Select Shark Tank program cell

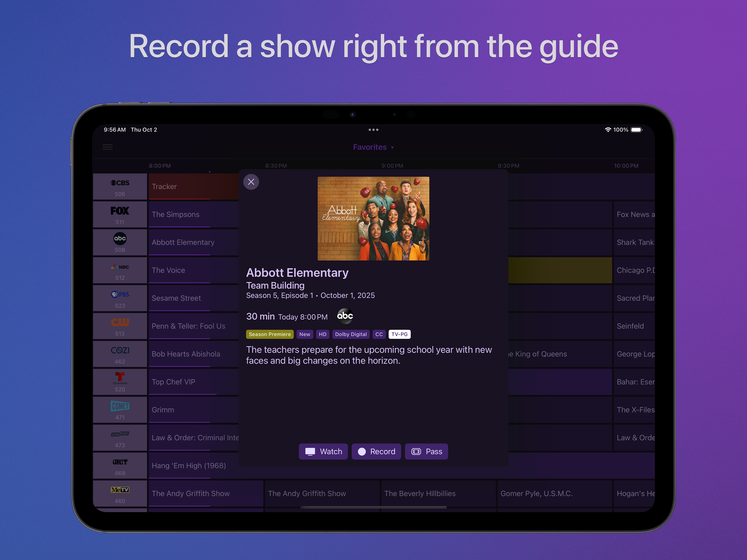coord(634,243)
